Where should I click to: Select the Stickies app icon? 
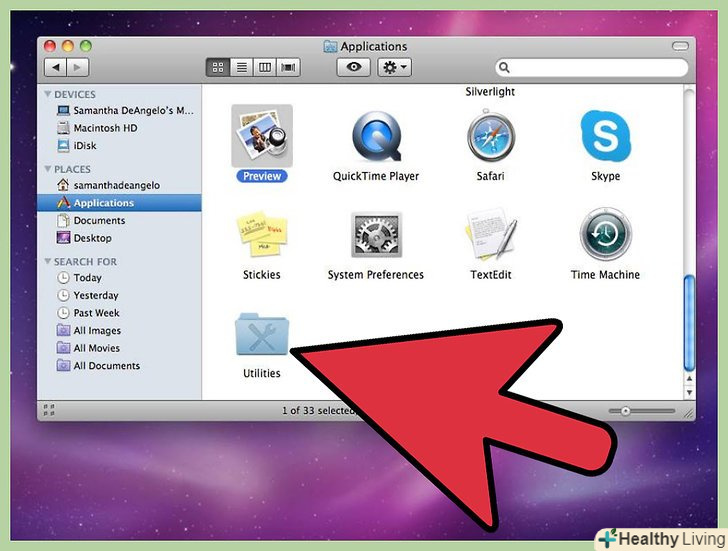pyautogui.click(x=262, y=234)
